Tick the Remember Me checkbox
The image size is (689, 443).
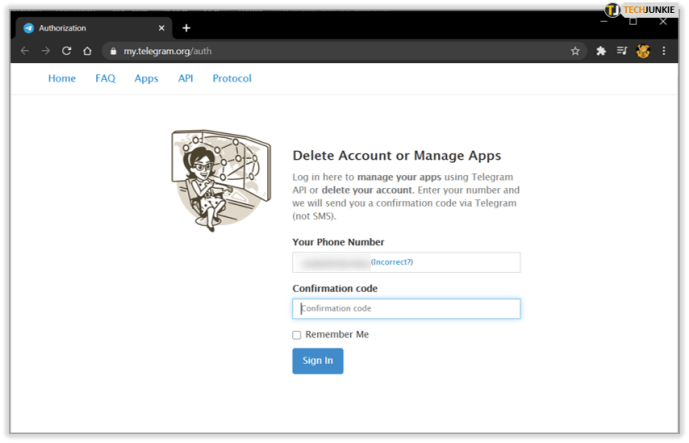point(297,335)
